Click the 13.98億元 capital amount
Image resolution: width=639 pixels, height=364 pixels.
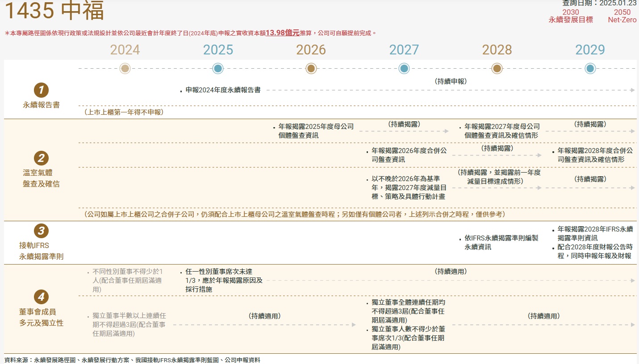tap(282, 33)
